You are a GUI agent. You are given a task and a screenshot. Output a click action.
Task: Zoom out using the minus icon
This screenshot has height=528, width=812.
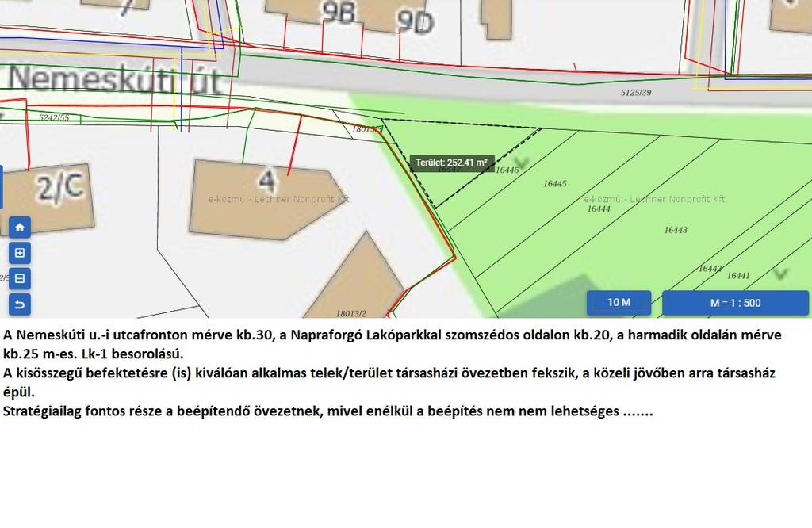point(20,278)
